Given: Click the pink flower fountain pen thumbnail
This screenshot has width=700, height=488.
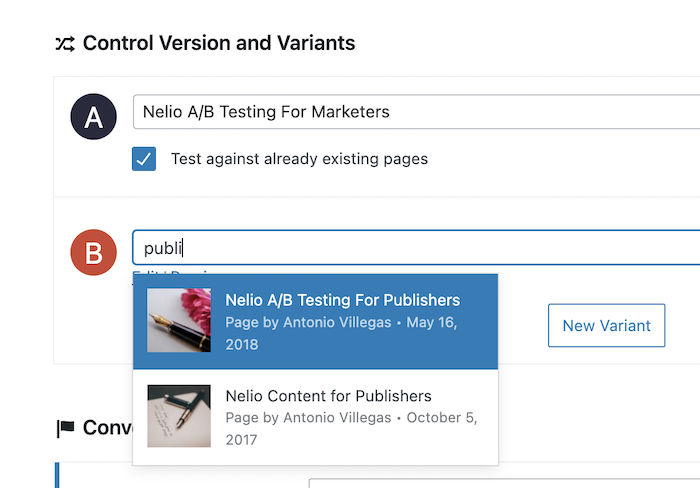Looking at the screenshot, I should tap(179, 320).
